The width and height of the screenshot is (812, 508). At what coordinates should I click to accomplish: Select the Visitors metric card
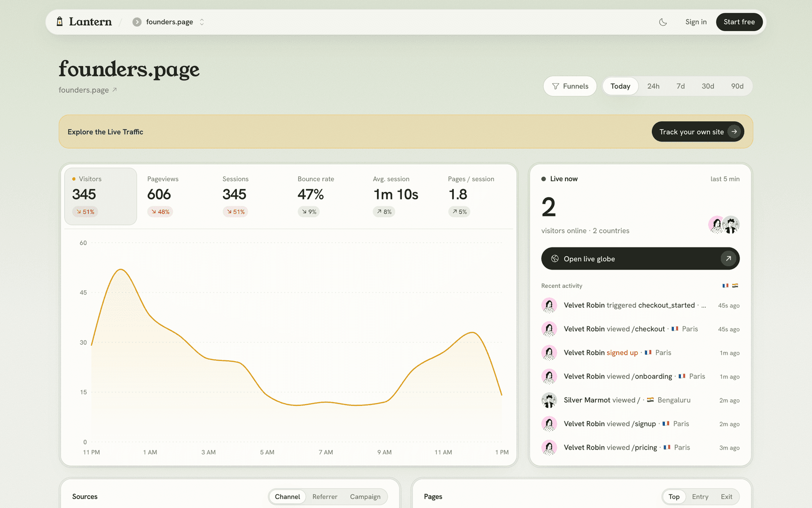101,196
